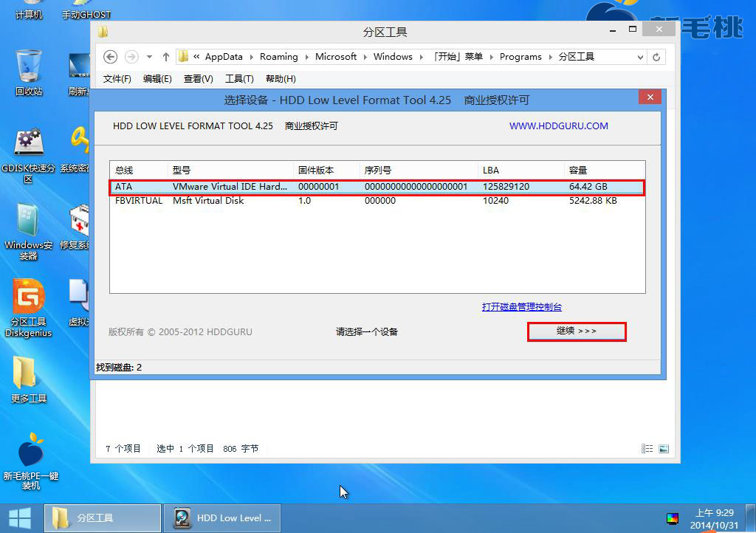The image size is (756, 533).
Task: Click the color display tray icon
Action: click(672, 518)
